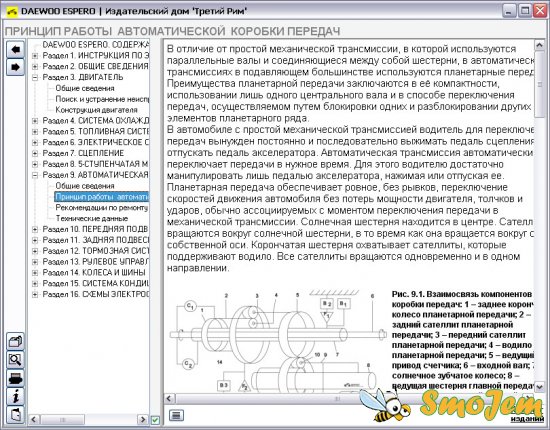The width and height of the screenshot is (550, 430).
Task: Close the DAEWOO ESPERO window
Action: pos(541,11)
